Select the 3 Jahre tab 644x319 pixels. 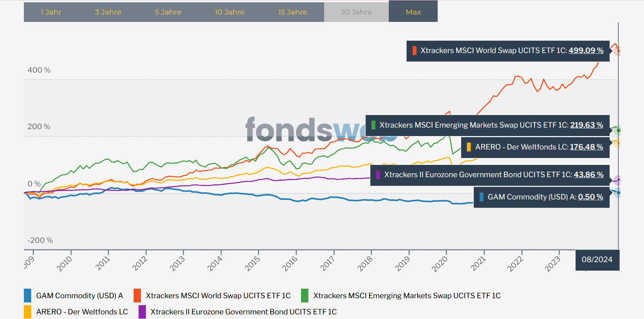point(108,12)
